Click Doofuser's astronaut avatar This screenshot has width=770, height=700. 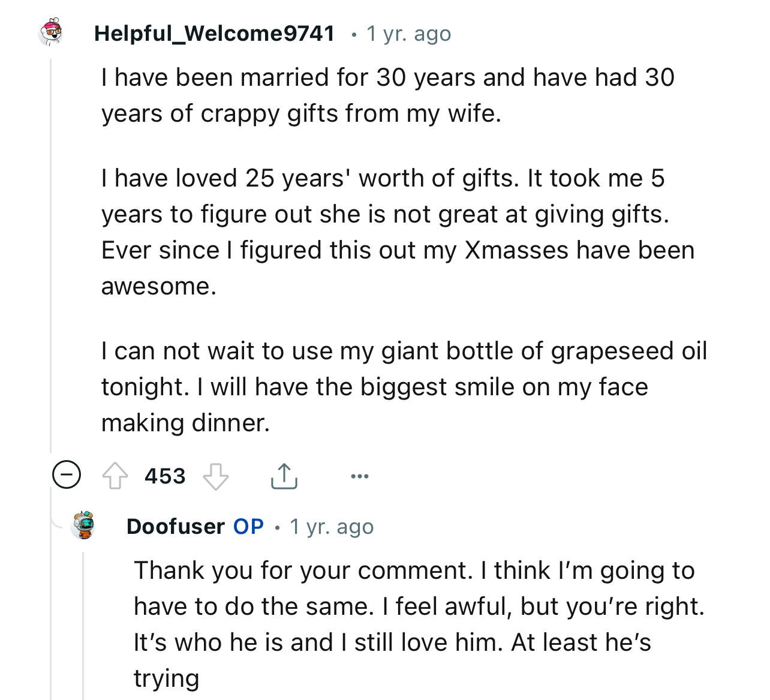(84, 526)
